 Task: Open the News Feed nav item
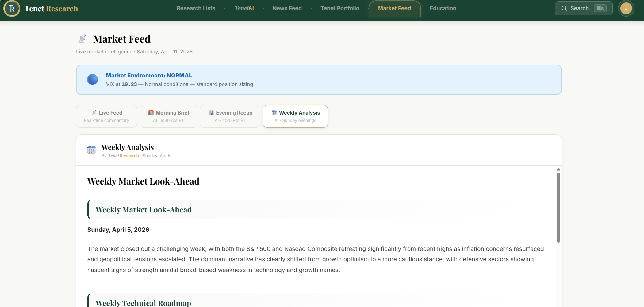(x=287, y=8)
